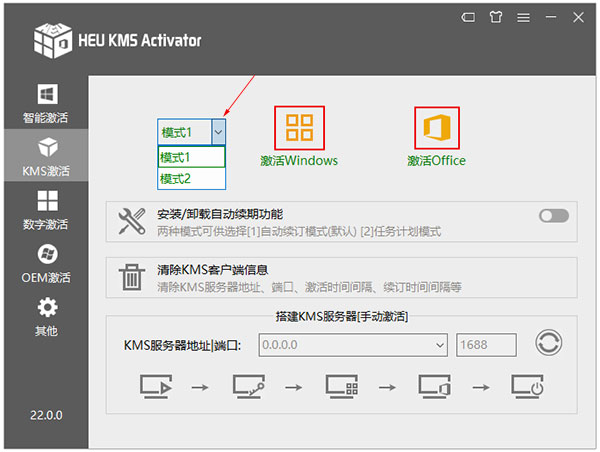
Task: Click the trash can clear KMS icon
Action: pos(132,277)
